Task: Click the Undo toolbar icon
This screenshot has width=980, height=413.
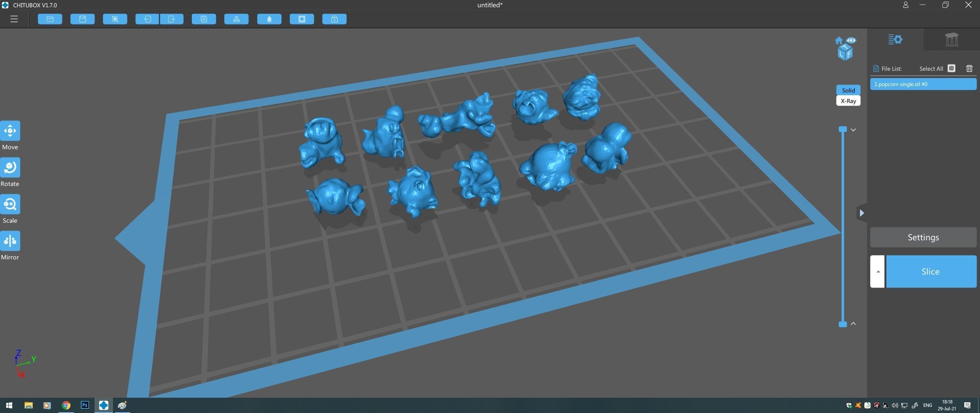Action: tap(147, 19)
